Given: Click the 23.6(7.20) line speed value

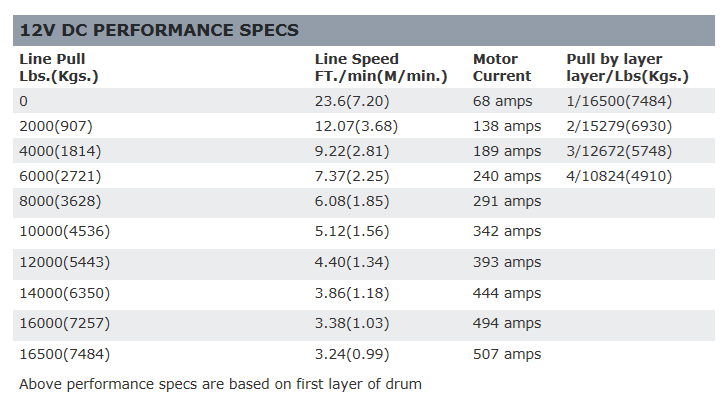Looking at the screenshot, I should (x=352, y=101).
